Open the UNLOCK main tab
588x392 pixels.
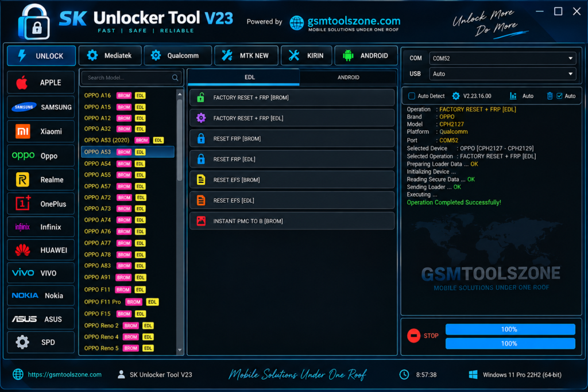point(41,56)
